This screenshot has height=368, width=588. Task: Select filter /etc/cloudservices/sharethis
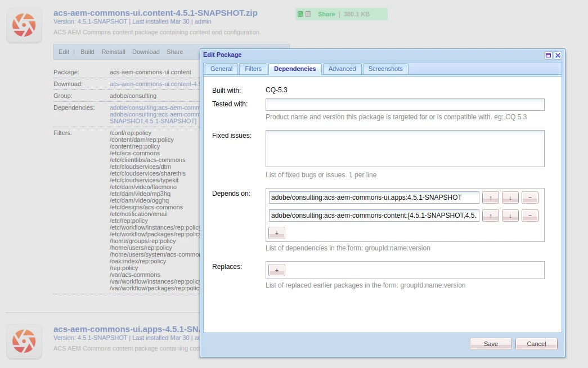click(147, 173)
